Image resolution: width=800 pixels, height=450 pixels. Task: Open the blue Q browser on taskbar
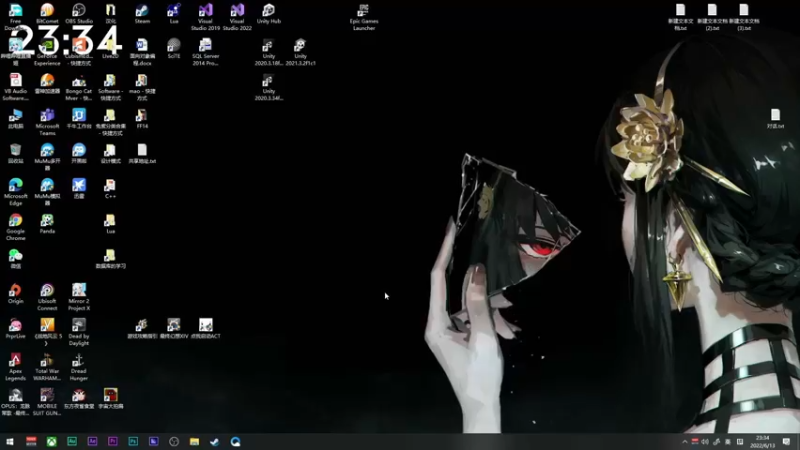235,442
